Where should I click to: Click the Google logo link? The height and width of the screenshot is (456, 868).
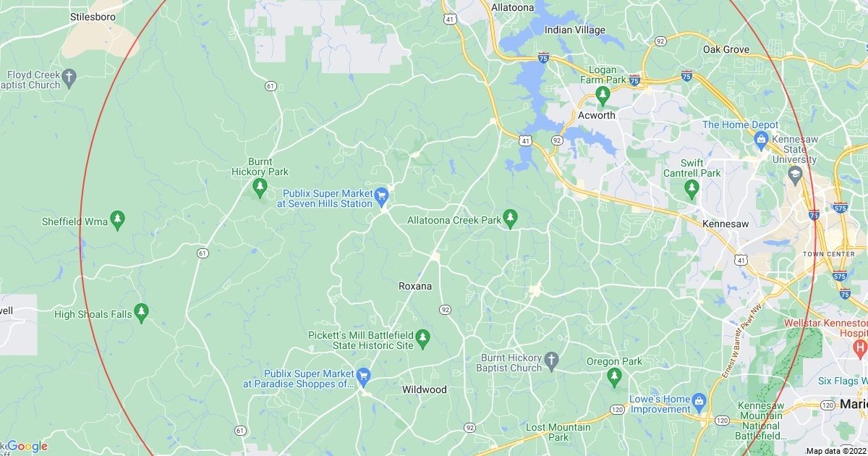pos(27,446)
